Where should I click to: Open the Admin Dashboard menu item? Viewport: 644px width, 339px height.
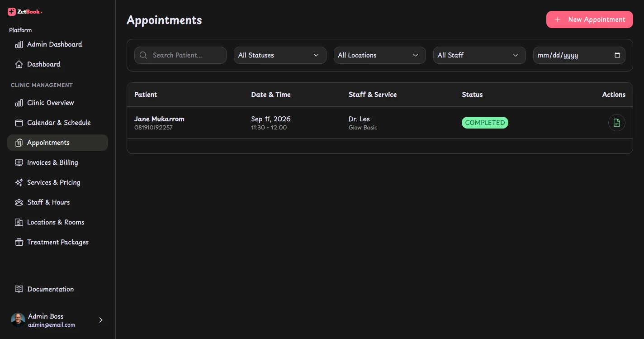[x=57, y=44]
